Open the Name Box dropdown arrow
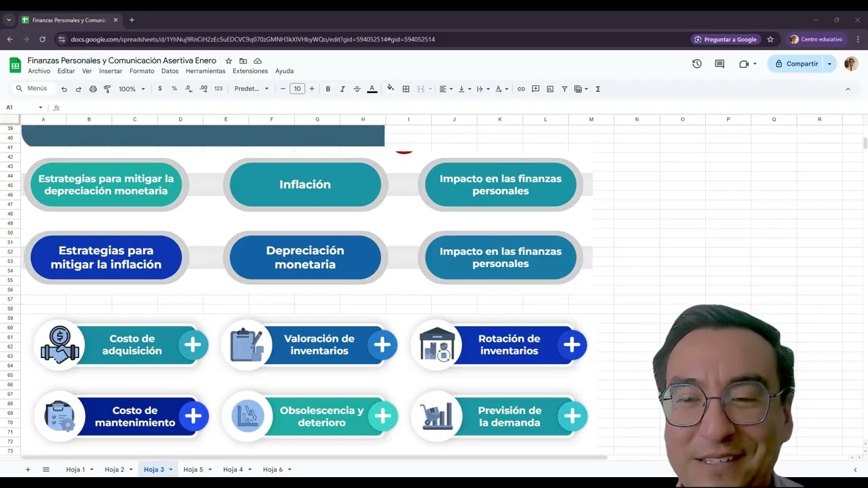The height and width of the screenshot is (488, 868). 41,108
